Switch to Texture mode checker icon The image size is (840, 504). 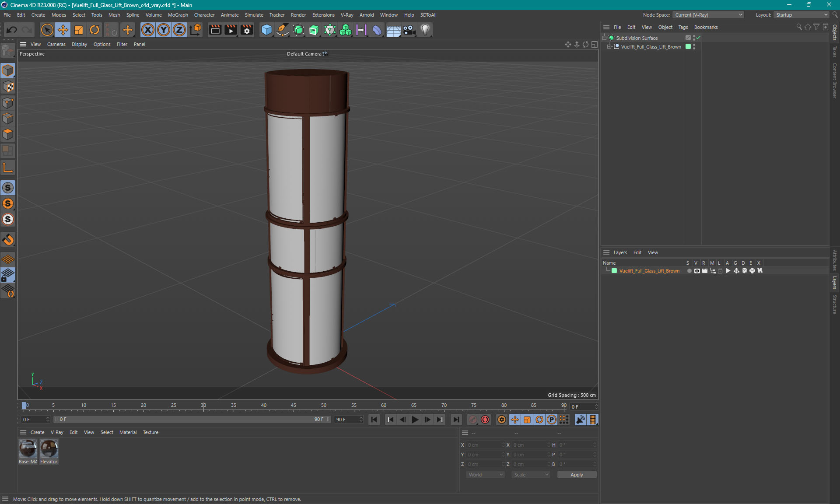pos(8,87)
